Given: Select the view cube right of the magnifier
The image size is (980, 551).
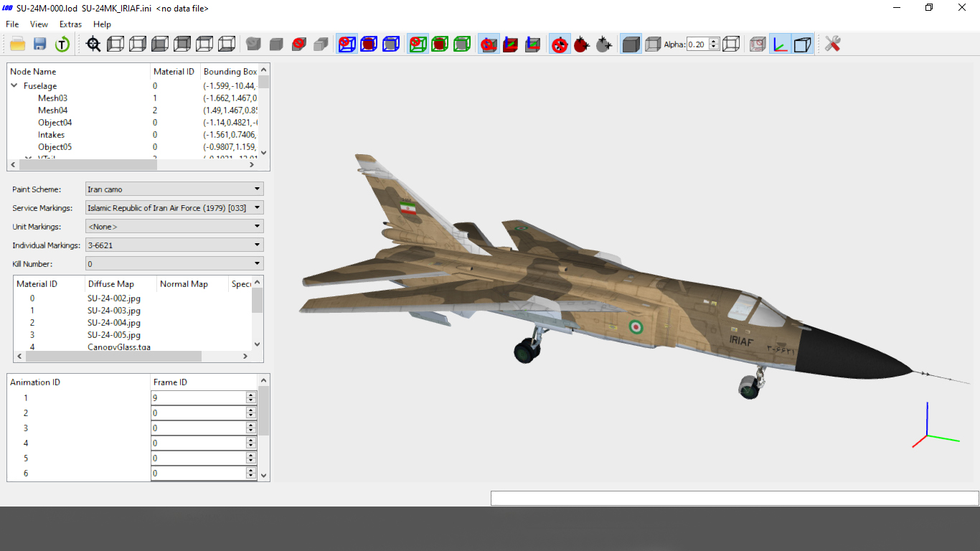Looking at the screenshot, I should (x=116, y=44).
